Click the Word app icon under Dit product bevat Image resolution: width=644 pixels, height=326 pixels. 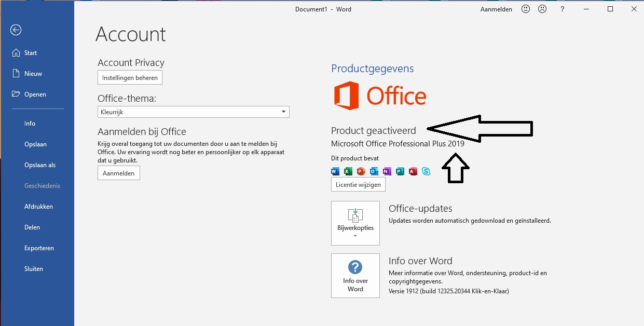tap(335, 171)
